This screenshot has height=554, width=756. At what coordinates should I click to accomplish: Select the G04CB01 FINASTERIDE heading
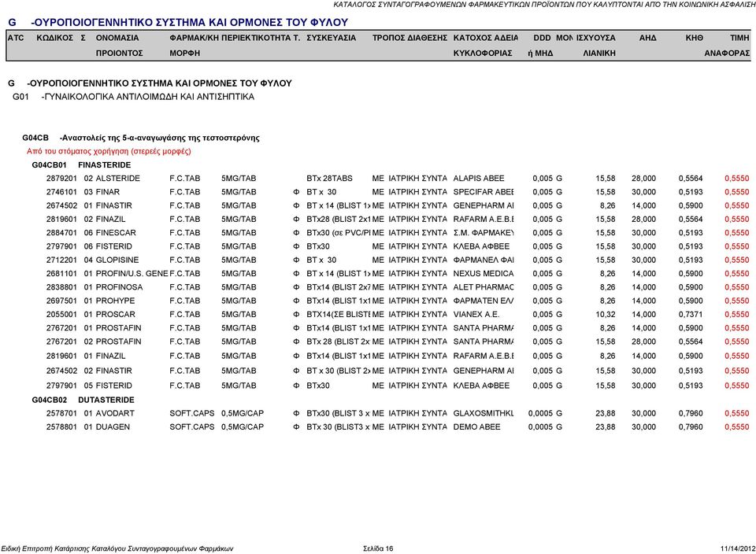point(81,164)
